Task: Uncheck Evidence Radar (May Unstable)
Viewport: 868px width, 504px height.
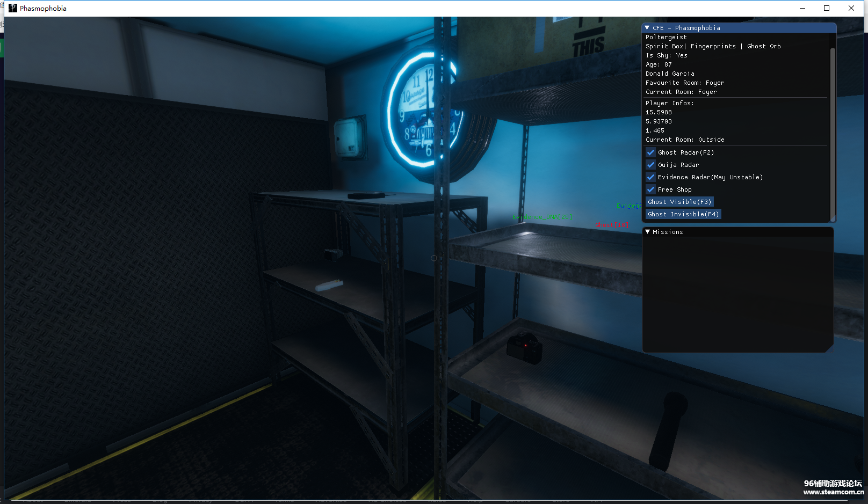Action: point(651,177)
